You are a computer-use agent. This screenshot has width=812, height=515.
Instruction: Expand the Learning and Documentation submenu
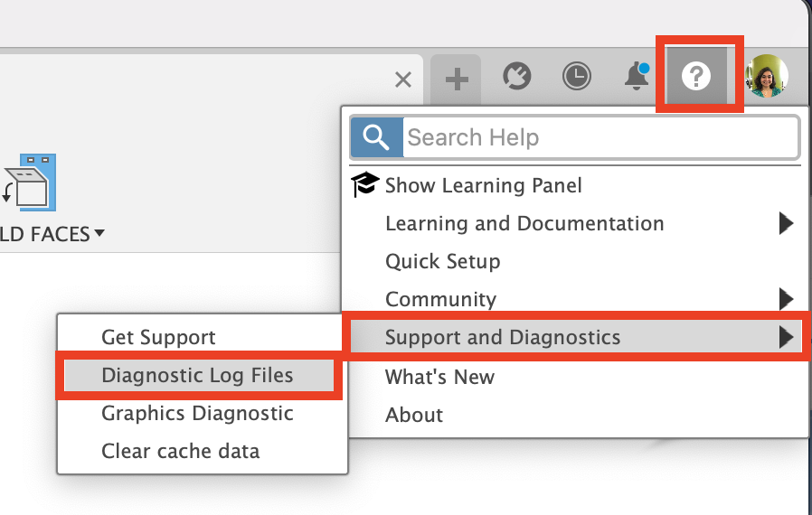pos(785,223)
